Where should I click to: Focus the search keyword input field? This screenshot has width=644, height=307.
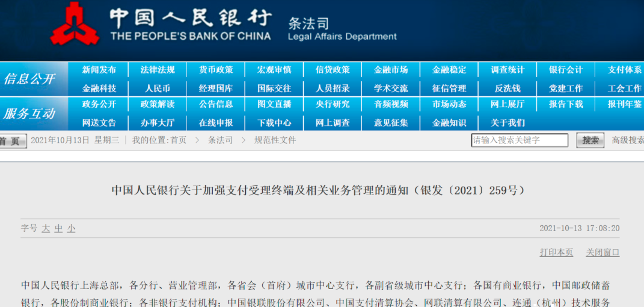[x=520, y=140]
